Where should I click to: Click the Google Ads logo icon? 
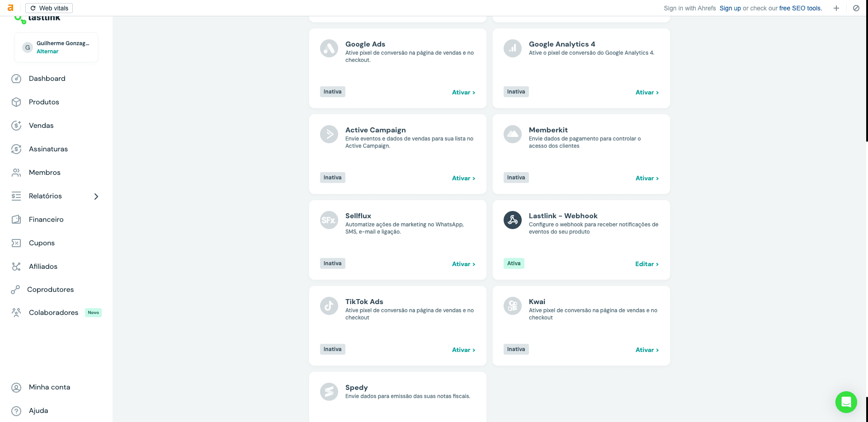point(329,48)
